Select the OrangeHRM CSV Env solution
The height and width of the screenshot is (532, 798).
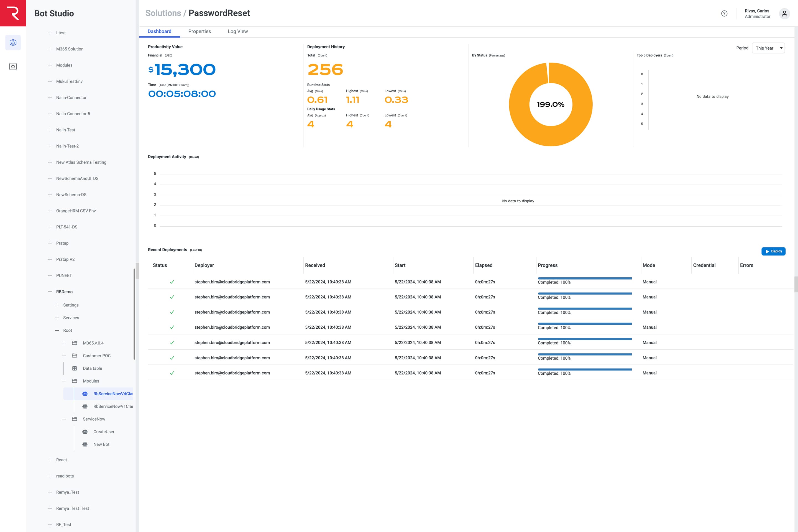coord(76,211)
